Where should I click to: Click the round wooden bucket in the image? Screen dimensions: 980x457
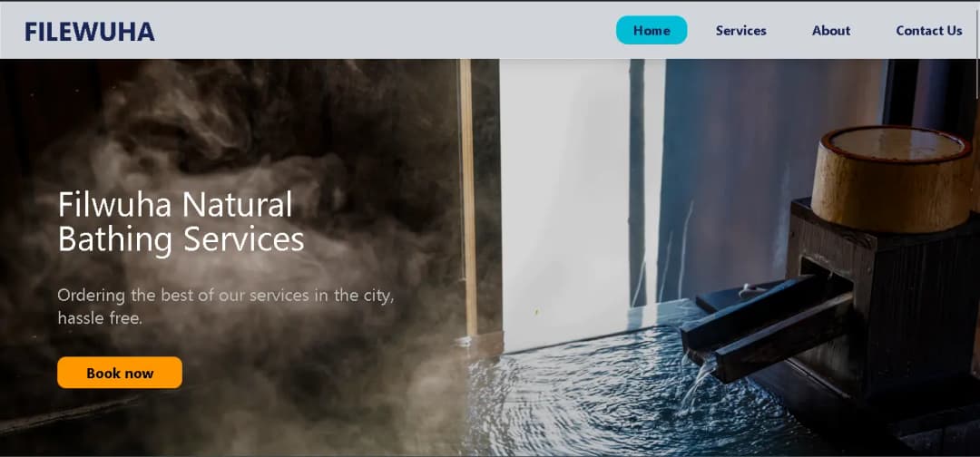click(891, 179)
